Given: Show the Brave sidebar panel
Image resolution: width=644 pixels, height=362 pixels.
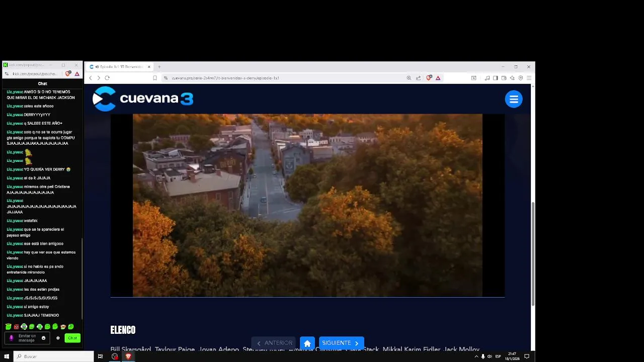Looking at the screenshot, I should point(496,78).
